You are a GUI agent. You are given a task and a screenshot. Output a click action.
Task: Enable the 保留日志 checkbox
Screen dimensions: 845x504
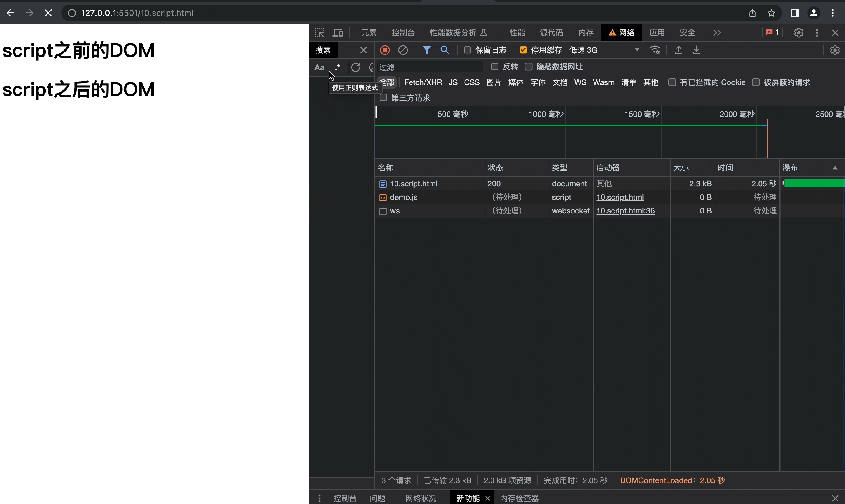click(x=467, y=50)
